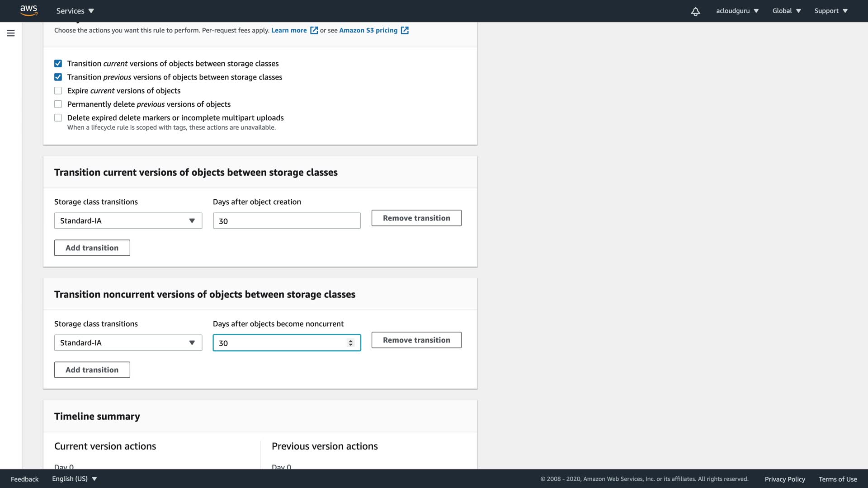Viewport: 868px width, 488px height.
Task: Open current versions Standard-IA storage class dropdown
Action: pyautogui.click(x=128, y=221)
